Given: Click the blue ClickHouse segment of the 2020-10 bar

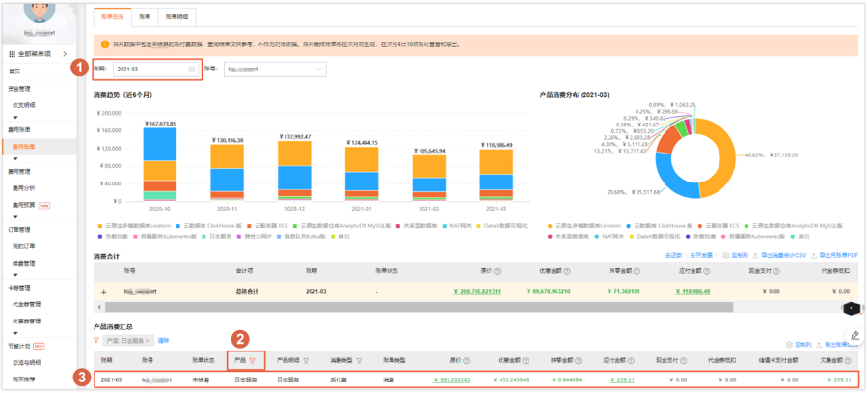Looking at the screenshot, I should pyautogui.click(x=160, y=144).
